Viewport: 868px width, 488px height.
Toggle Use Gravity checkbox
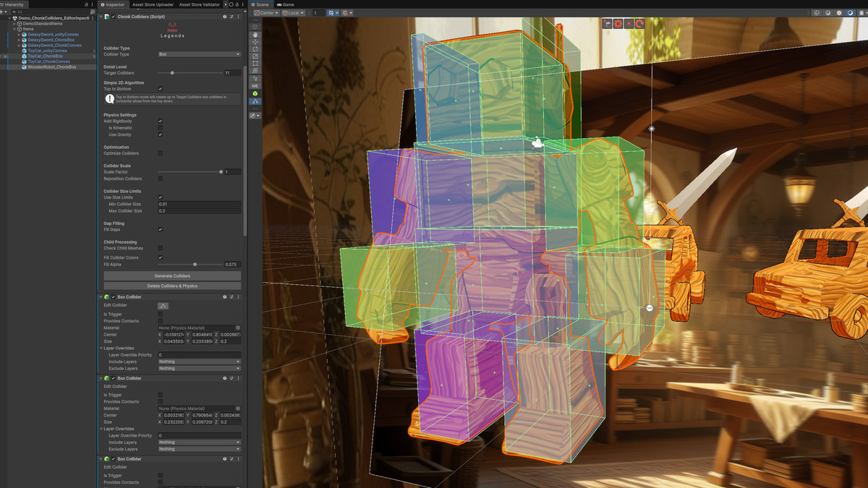pos(160,134)
